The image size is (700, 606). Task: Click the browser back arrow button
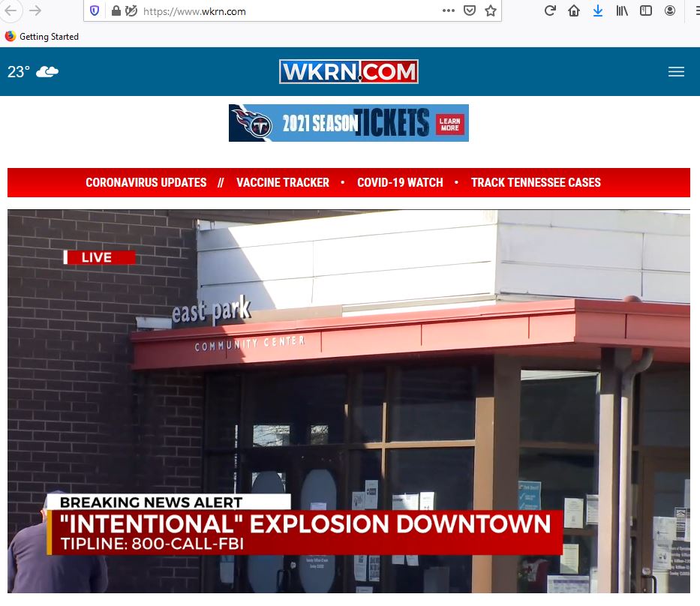(13, 10)
